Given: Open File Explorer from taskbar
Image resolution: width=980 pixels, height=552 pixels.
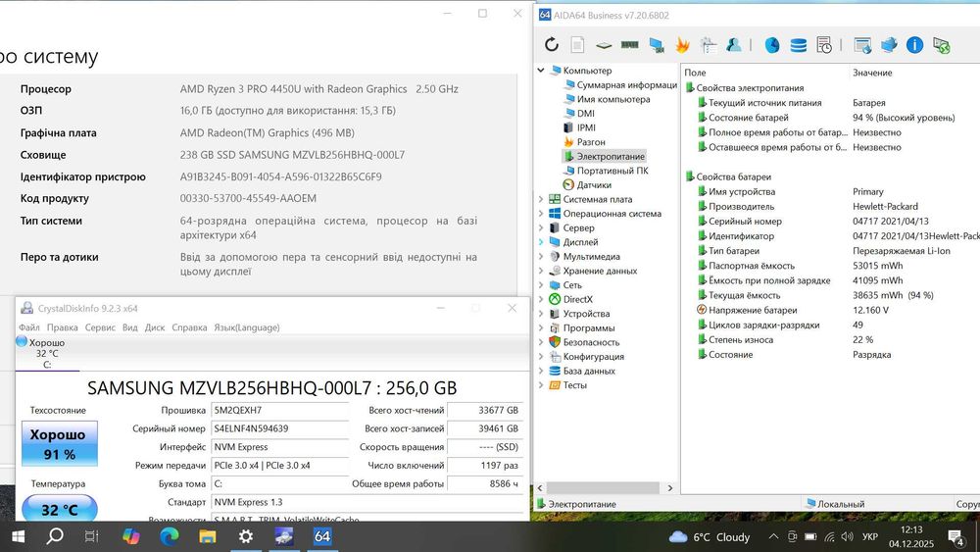Looking at the screenshot, I should click(208, 536).
